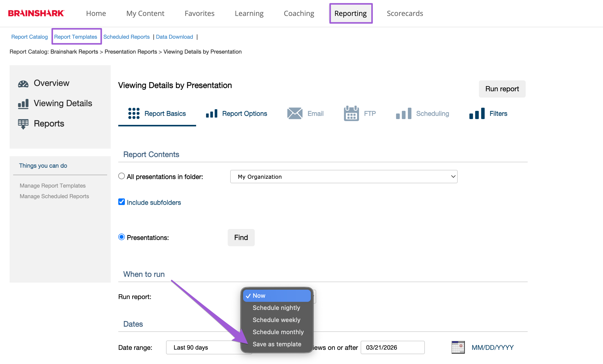Uncheck the Include subfolders checkbox

pyautogui.click(x=122, y=202)
